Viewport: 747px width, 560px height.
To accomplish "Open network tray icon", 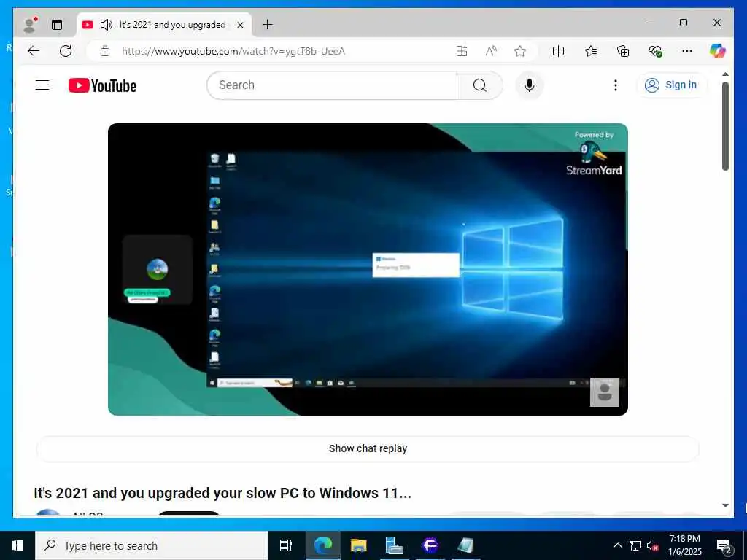I will pyautogui.click(x=635, y=545).
